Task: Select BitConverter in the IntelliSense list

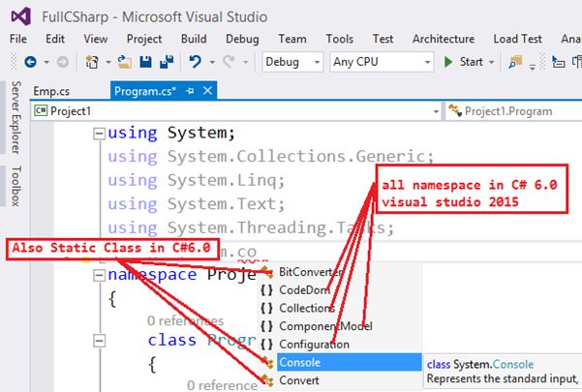Action: pyautogui.click(x=310, y=271)
